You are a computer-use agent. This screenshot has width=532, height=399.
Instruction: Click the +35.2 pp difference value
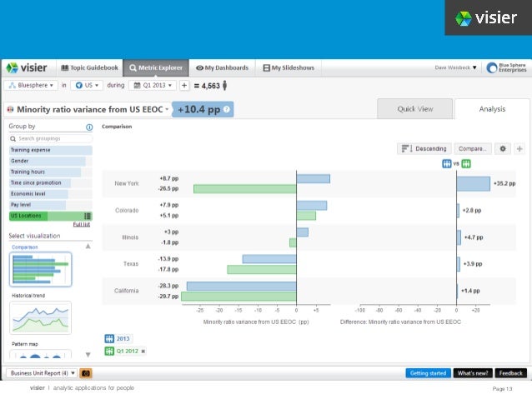coord(504,183)
